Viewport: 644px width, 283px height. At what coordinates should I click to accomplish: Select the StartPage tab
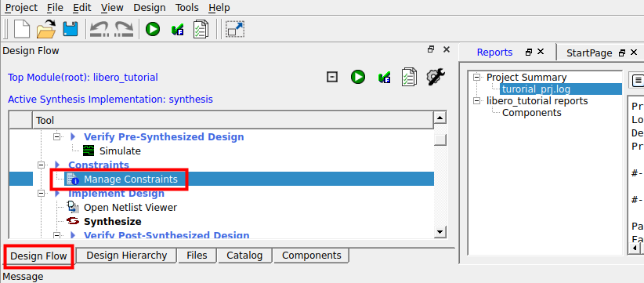click(589, 53)
